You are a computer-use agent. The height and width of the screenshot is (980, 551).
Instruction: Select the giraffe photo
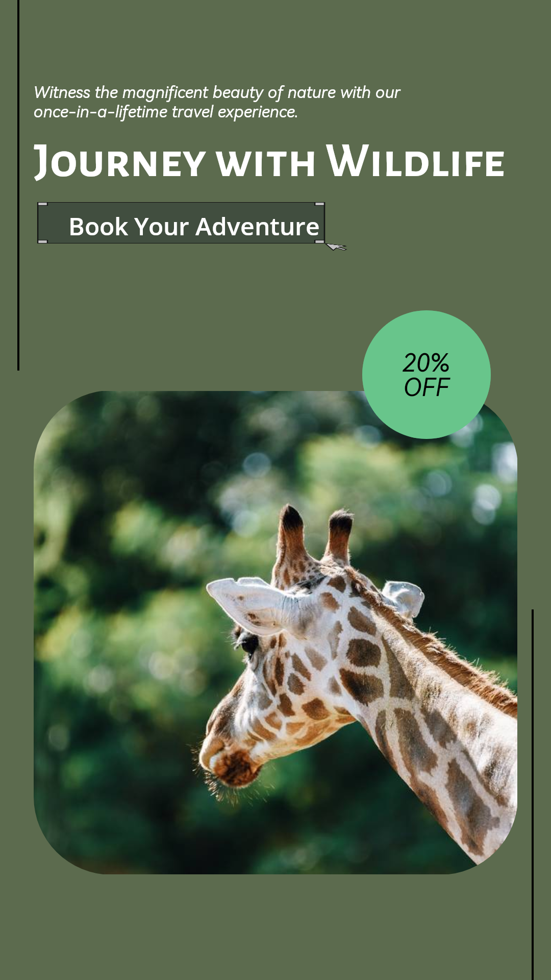pyautogui.click(x=275, y=632)
